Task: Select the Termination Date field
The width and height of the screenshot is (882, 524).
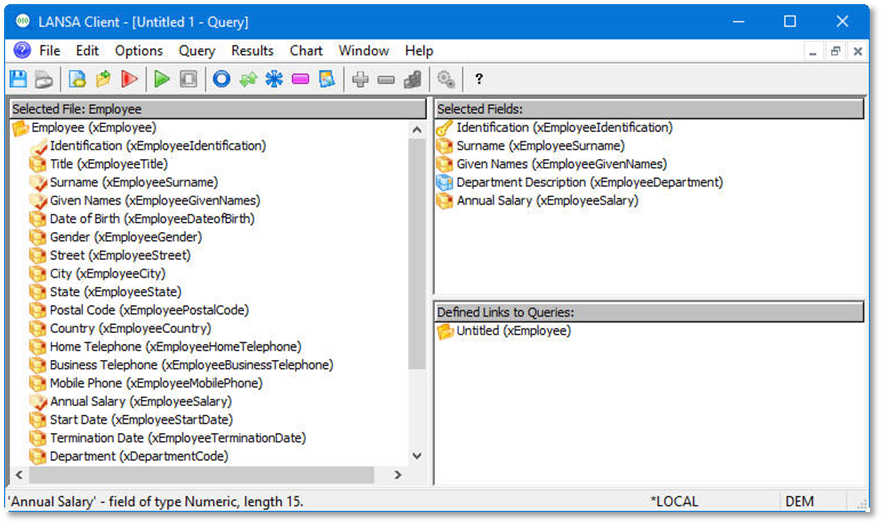Action: click(178, 438)
